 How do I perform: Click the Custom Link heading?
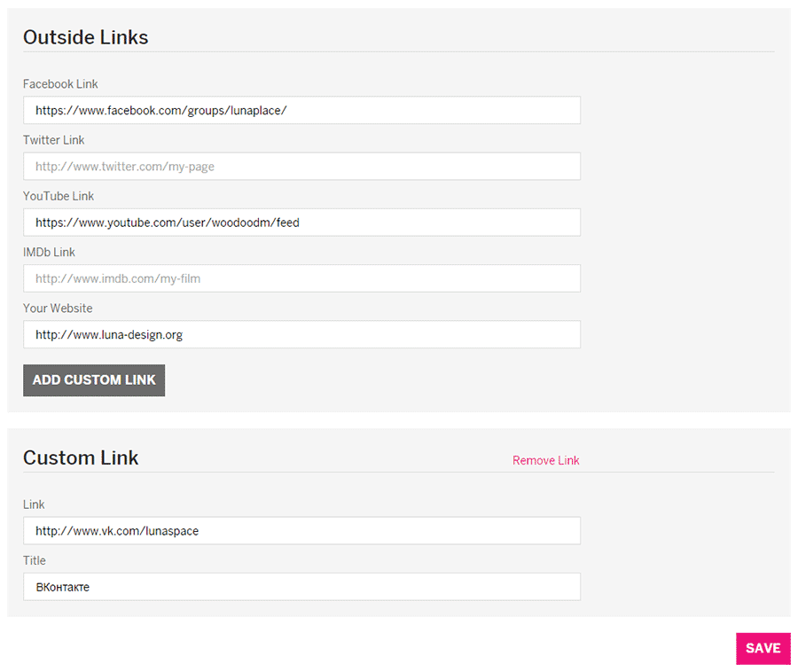pos(81,457)
